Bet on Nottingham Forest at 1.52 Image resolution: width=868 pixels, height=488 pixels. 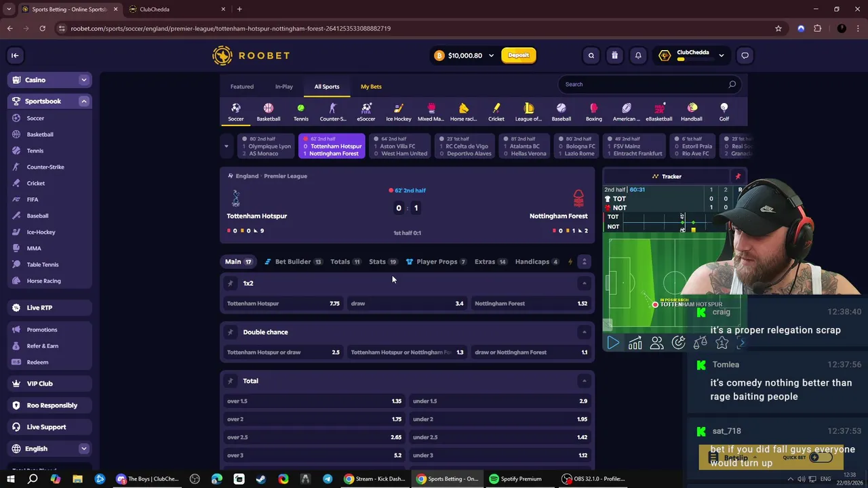click(531, 304)
